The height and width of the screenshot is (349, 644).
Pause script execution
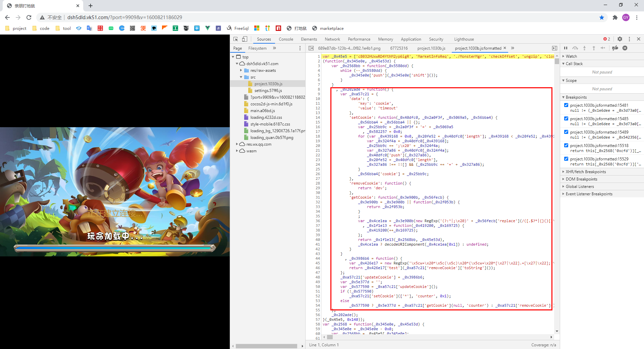coord(566,48)
